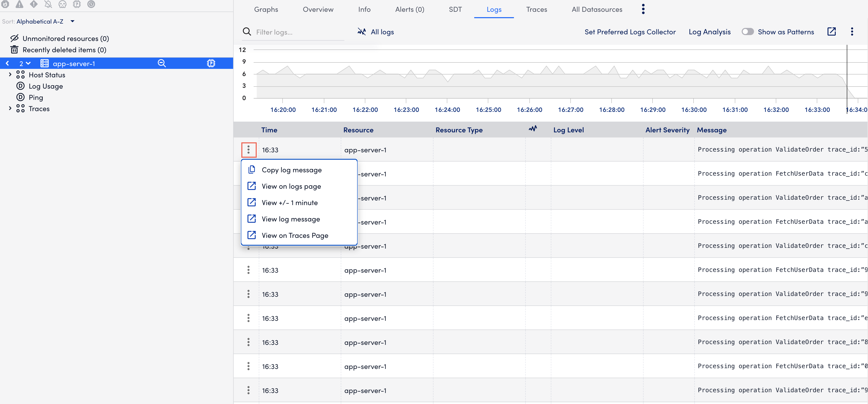Click the trash icon for Recently deleted items
The width and height of the screenshot is (868, 404).
tap(14, 50)
